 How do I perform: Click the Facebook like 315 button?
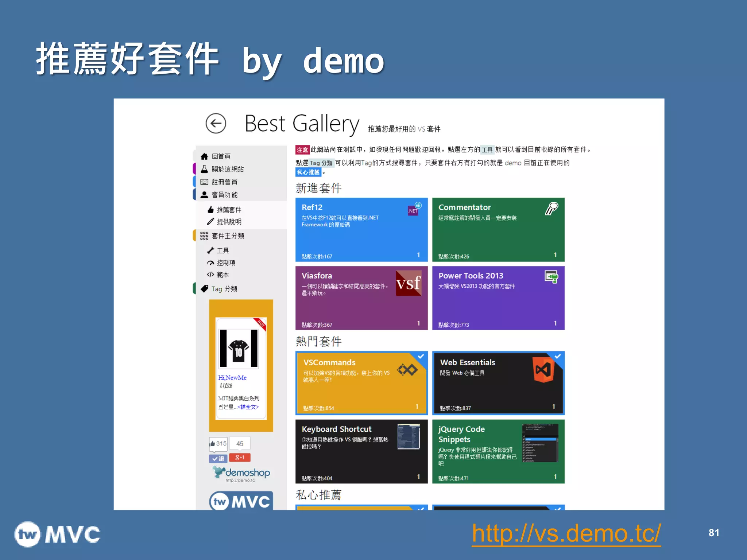tap(218, 444)
